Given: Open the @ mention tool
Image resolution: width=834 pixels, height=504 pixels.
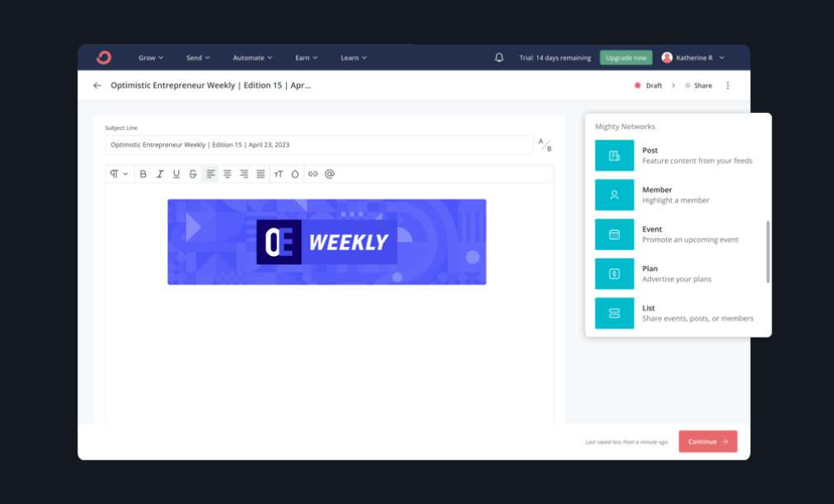Looking at the screenshot, I should tap(328, 174).
